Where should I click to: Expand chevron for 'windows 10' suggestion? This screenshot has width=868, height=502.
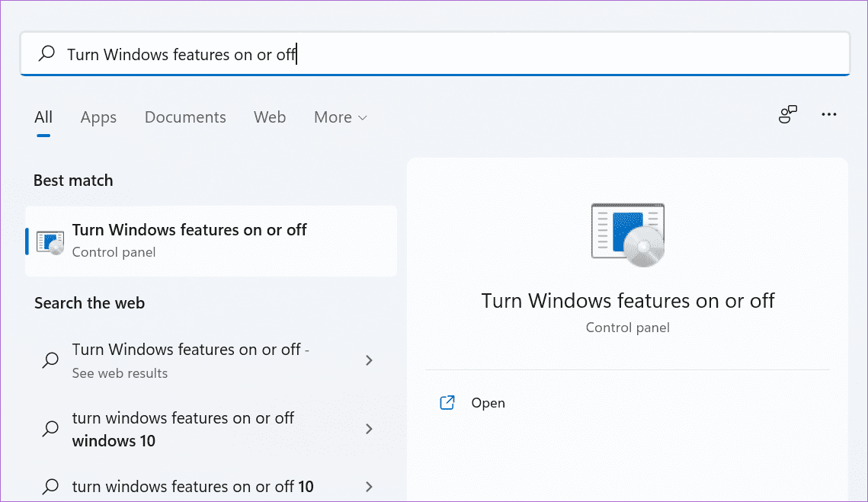pyautogui.click(x=370, y=429)
